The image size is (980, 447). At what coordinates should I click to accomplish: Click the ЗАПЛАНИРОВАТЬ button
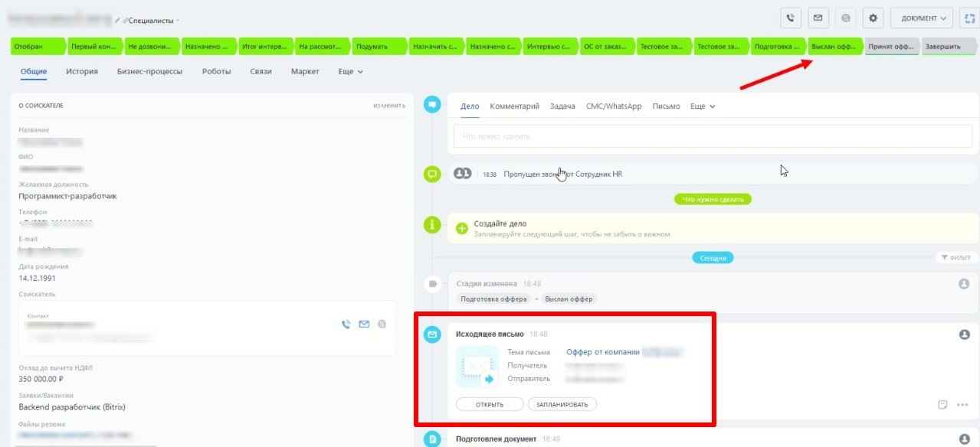562,404
